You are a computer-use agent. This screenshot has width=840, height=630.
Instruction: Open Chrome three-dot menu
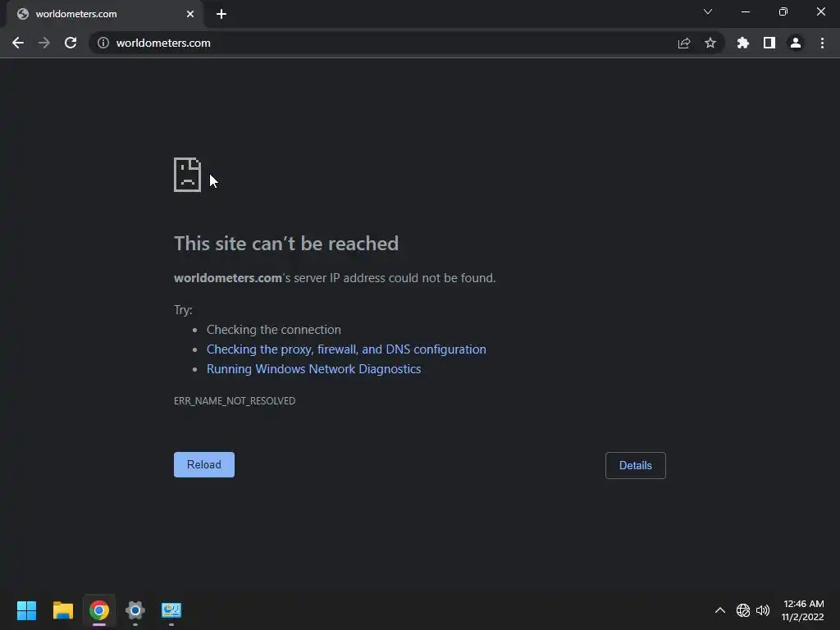click(822, 43)
